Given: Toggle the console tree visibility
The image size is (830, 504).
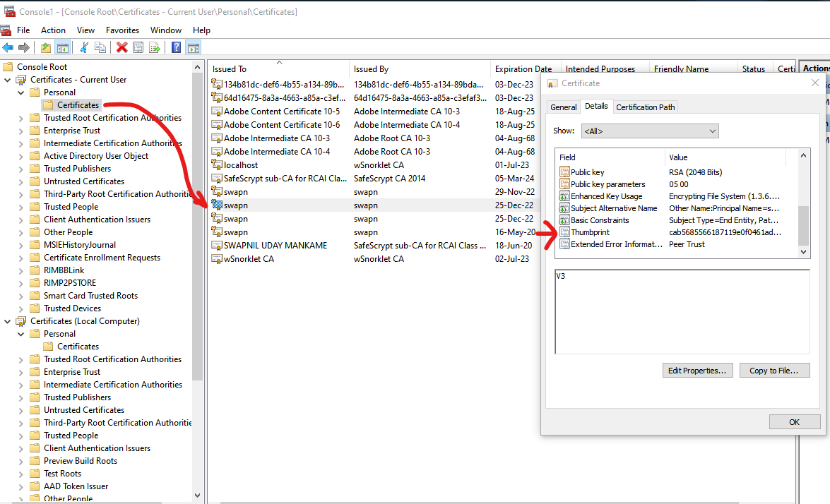Looking at the screenshot, I should 61,47.
